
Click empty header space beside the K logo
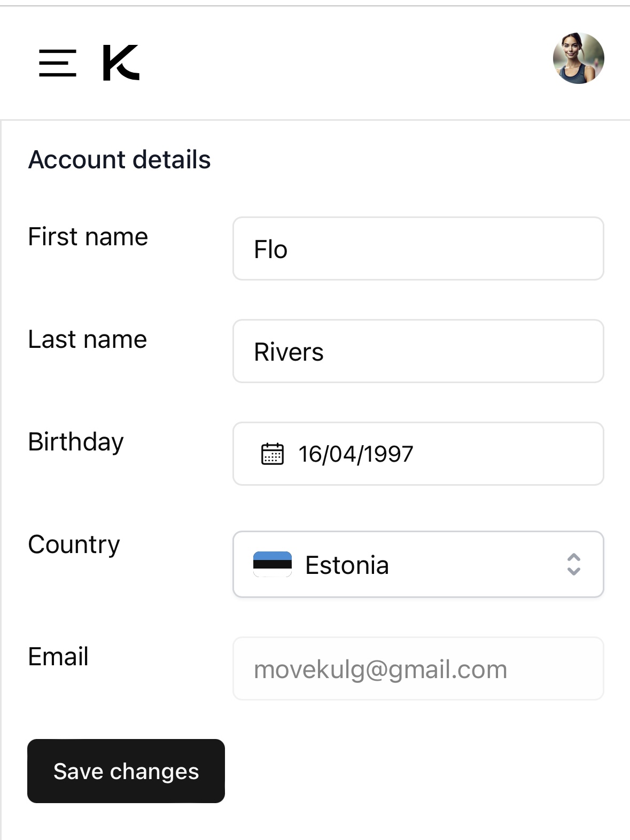point(342,63)
